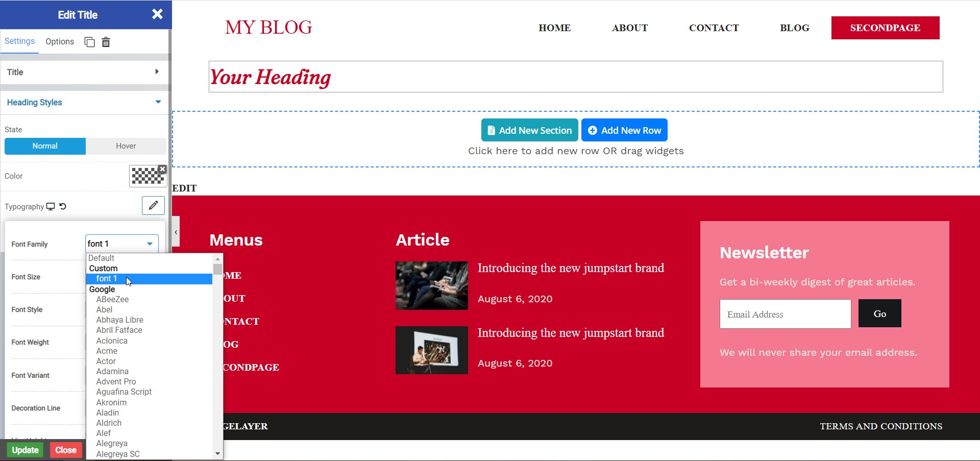The width and height of the screenshot is (980, 461).
Task: Open typography settings with the pencil icon
Action: pos(153,206)
